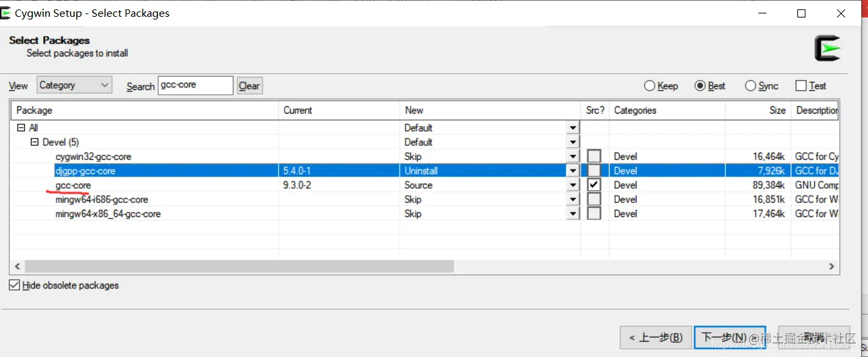Click the Cygwin logo icon in header
868x357 pixels.
point(828,49)
